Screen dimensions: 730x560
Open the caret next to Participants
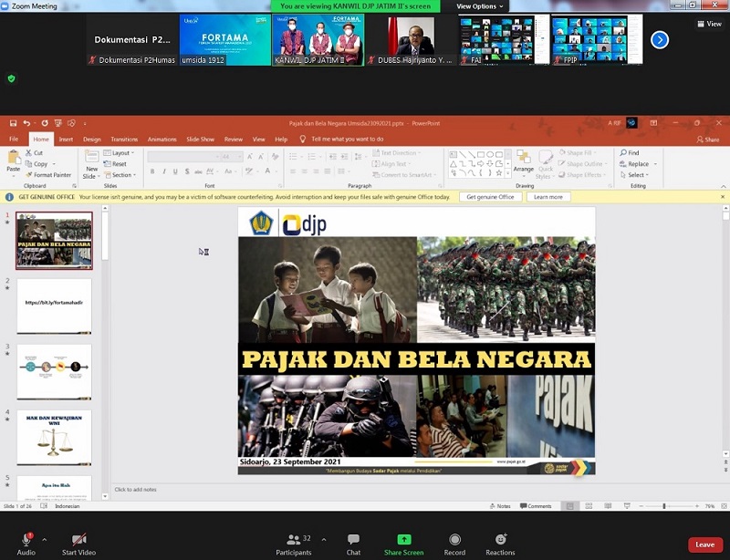324,539
